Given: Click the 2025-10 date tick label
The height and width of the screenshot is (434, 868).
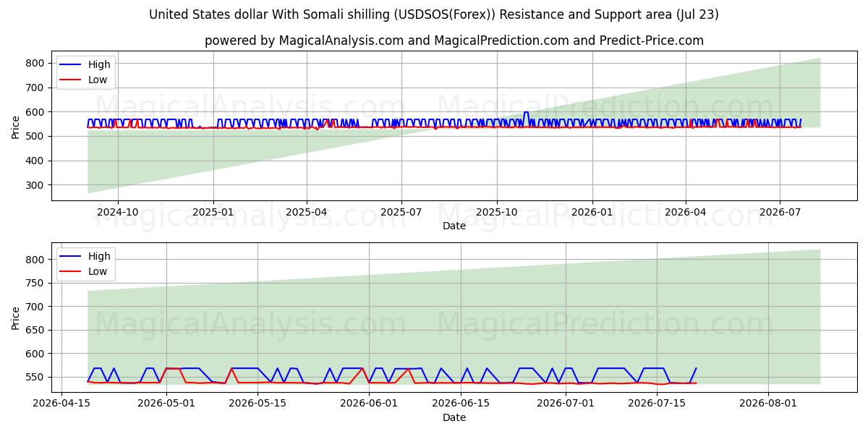Looking at the screenshot, I should coord(497,212).
